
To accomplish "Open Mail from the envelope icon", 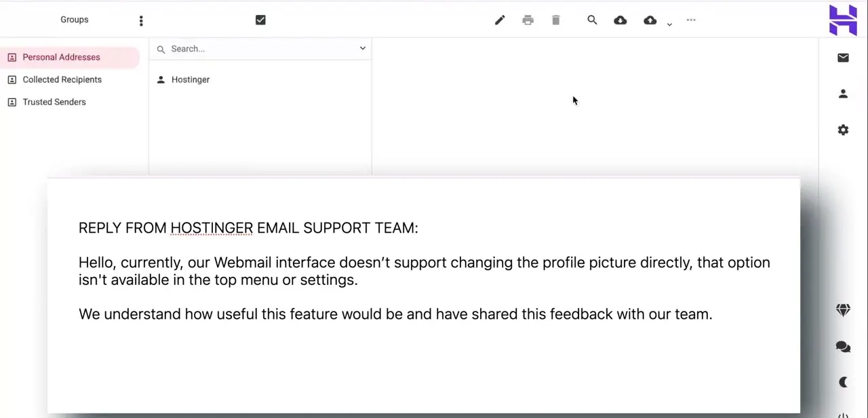I will 843,58.
